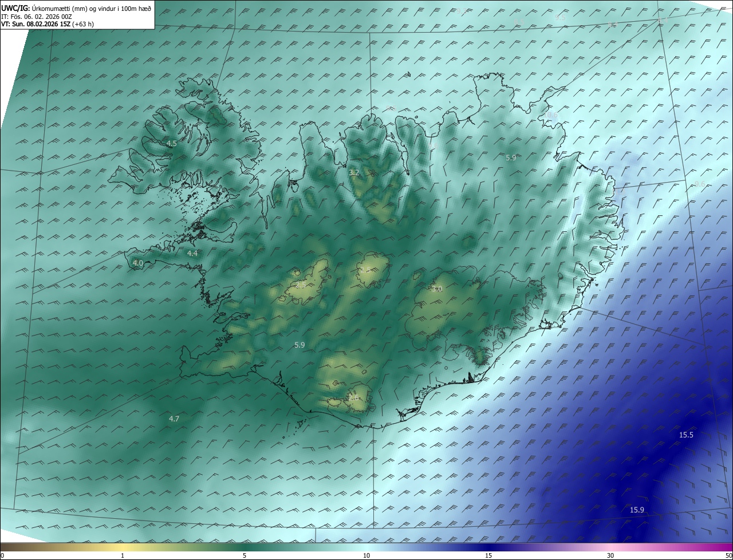This screenshot has width=733, height=560.
Task: Click the 0 tick label on the color bar
Action: click(2, 555)
